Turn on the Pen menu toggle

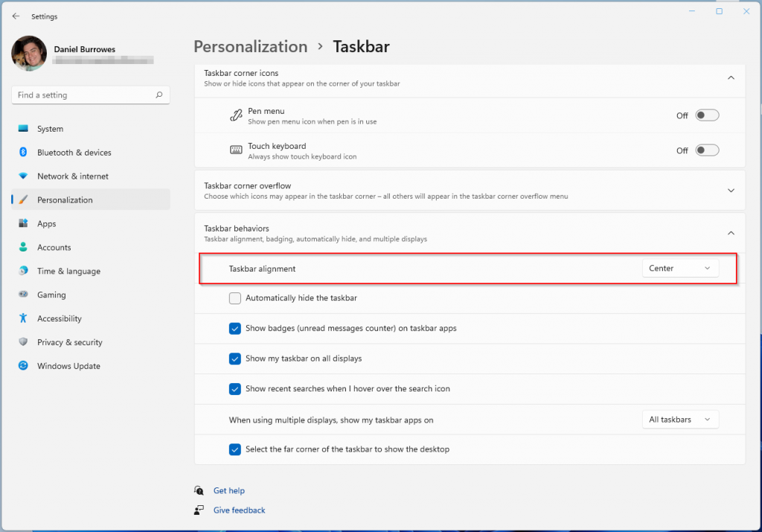[x=707, y=115]
